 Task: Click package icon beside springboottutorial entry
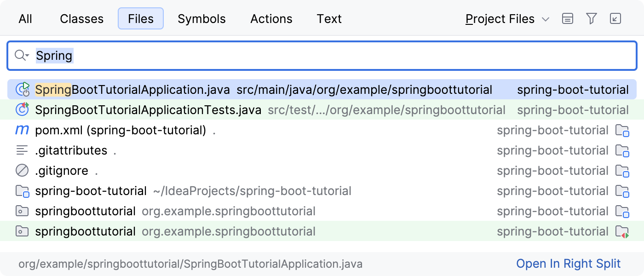21,211
